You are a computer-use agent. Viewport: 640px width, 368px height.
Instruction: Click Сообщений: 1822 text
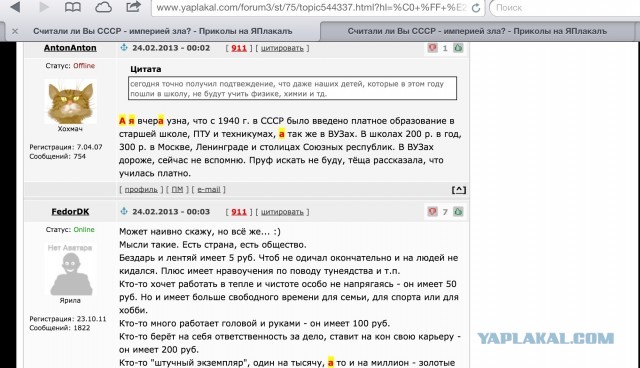(x=60, y=328)
